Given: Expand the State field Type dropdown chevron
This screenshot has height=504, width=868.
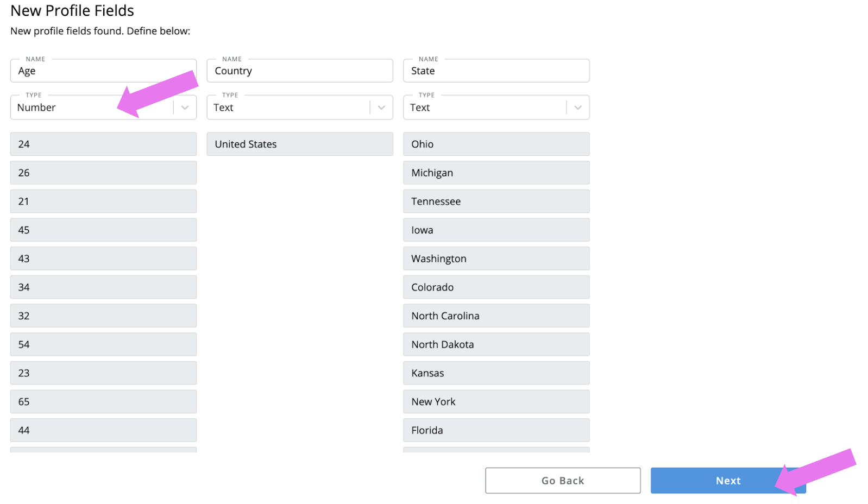Looking at the screenshot, I should tap(578, 108).
